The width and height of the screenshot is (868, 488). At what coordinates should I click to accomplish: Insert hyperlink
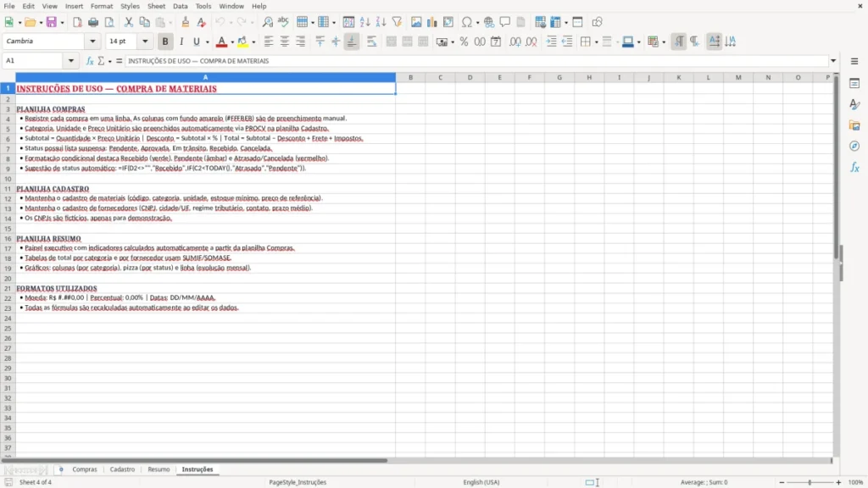489,22
